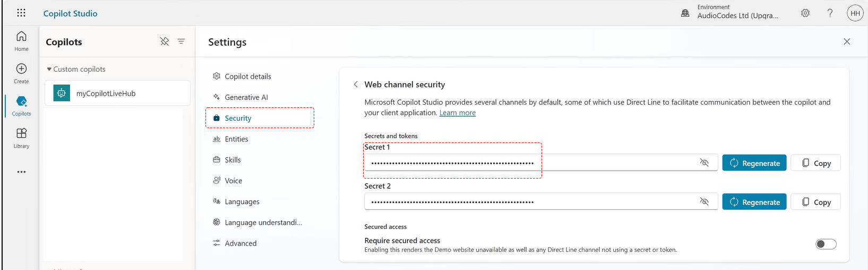Open Skills settings
The height and width of the screenshot is (270, 868).
tap(227, 159)
